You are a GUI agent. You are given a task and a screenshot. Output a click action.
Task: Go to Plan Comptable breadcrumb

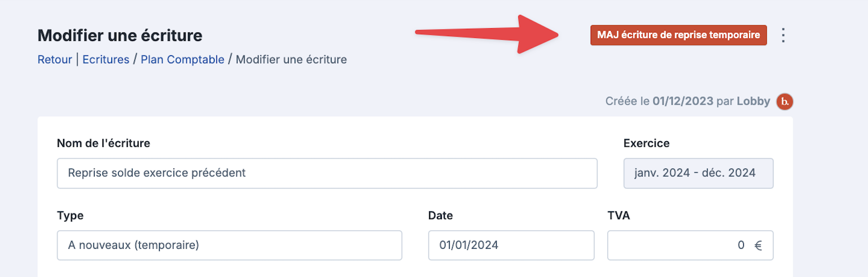(182, 60)
